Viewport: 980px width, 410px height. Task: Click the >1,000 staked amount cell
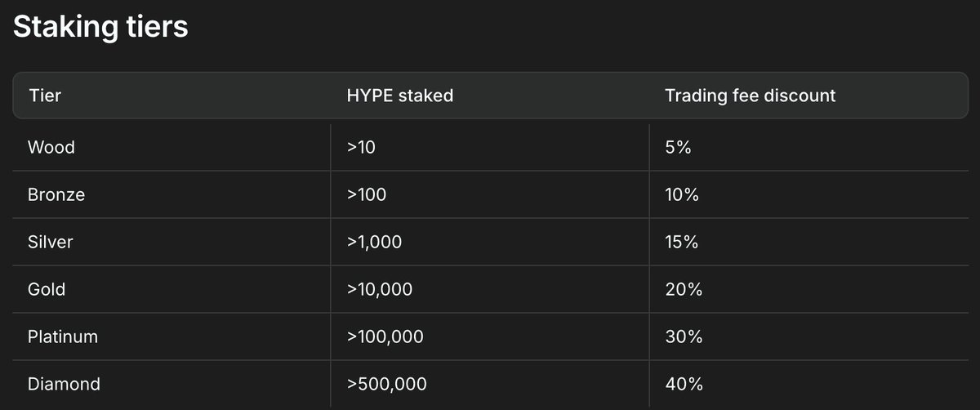tap(374, 243)
